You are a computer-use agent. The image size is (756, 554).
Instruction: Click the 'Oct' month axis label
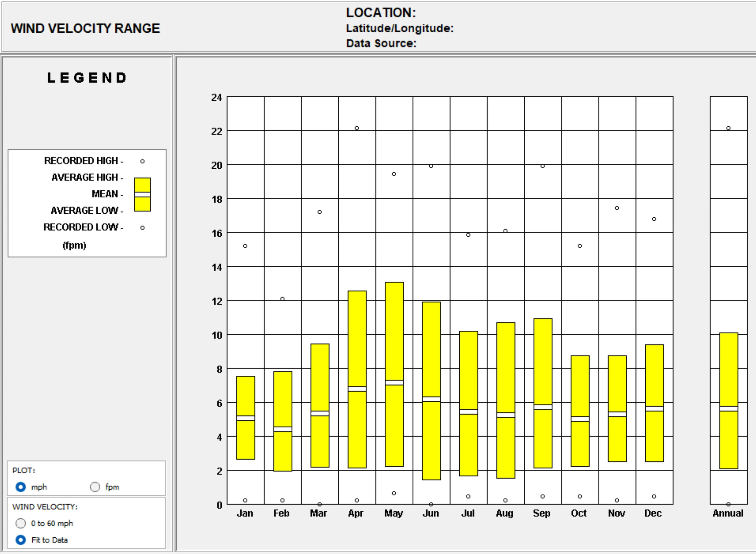[x=579, y=513]
